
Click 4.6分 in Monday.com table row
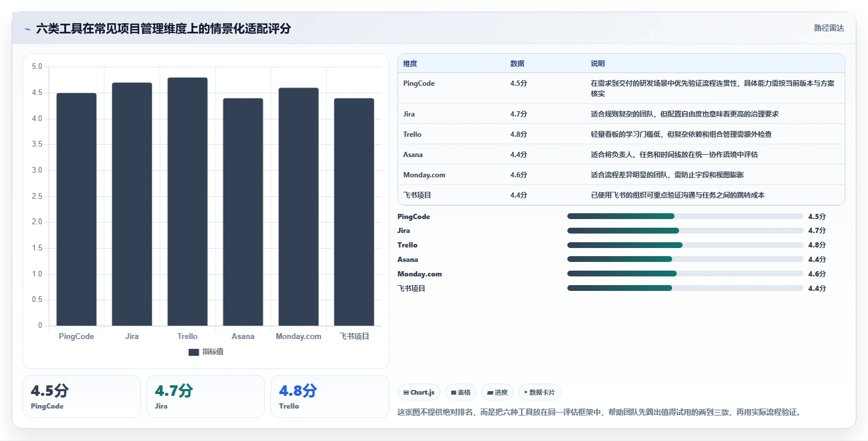pos(519,175)
